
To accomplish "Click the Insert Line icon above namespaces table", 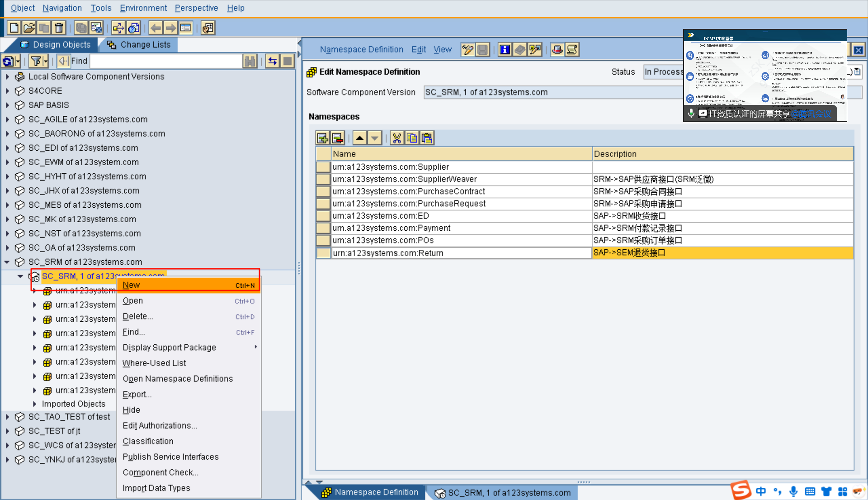I will [323, 138].
